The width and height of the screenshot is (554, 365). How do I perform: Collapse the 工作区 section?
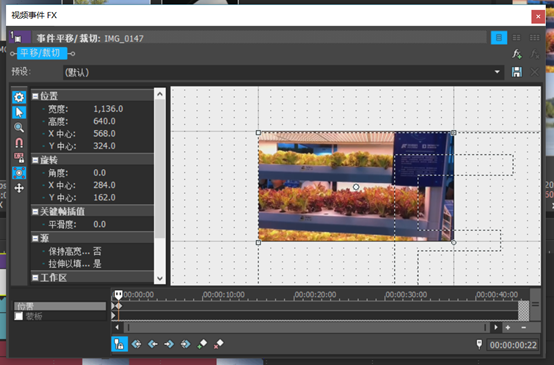[x=35, y=278]
